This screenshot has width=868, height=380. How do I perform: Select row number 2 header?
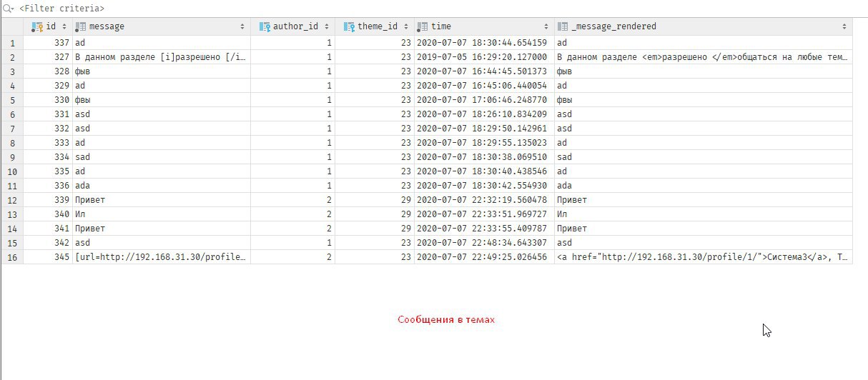coord(12,57)
